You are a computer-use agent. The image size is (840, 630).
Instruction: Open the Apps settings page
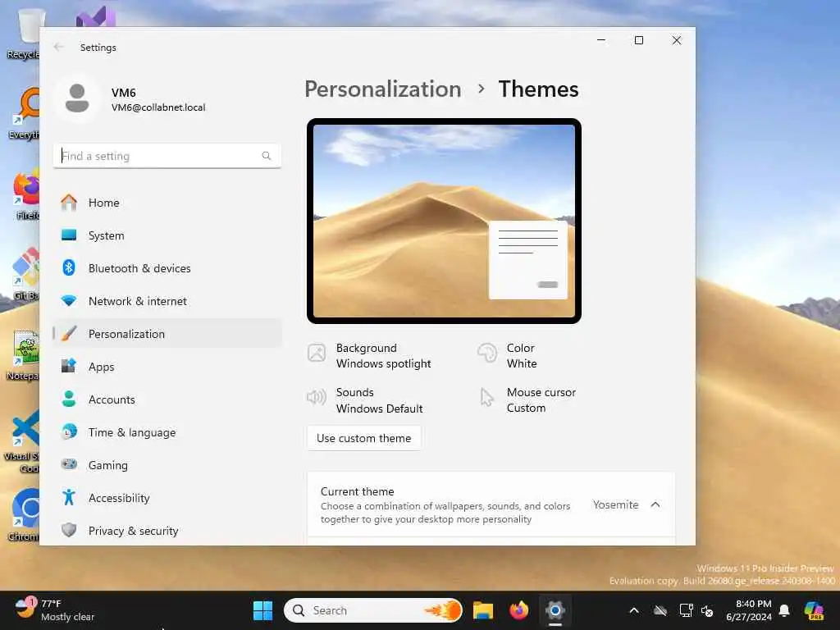point(167,367)
